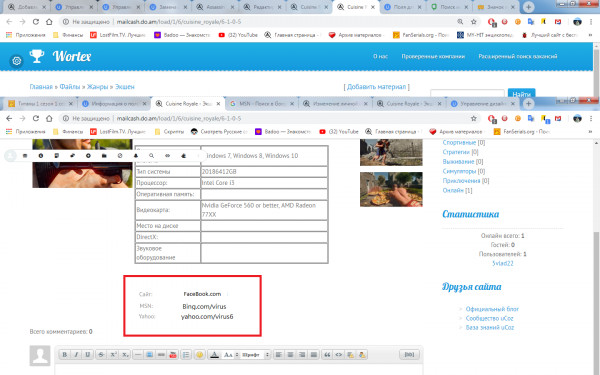Open Официальный блог link

pyautogui.click(x=492, y=309)
